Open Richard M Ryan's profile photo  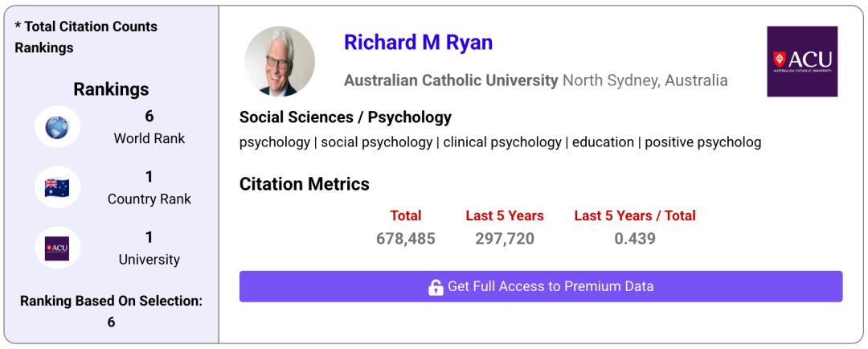point(280,62)
